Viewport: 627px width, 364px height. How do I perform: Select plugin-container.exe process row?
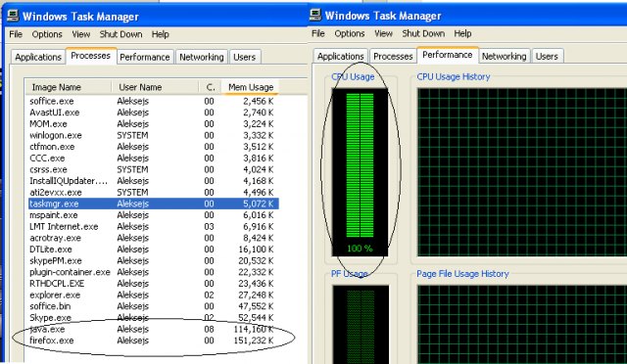point(154,272)
